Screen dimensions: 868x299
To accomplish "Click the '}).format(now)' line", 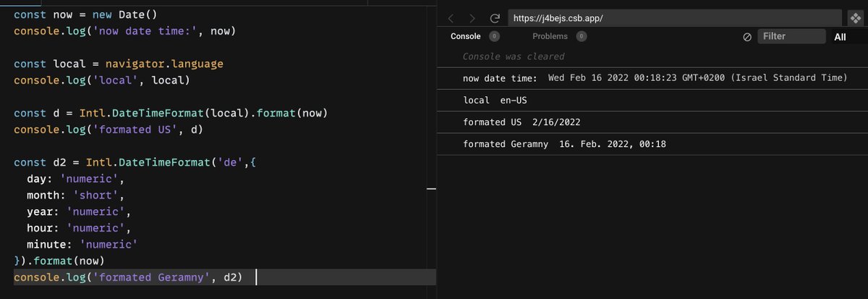I will 59,261.
